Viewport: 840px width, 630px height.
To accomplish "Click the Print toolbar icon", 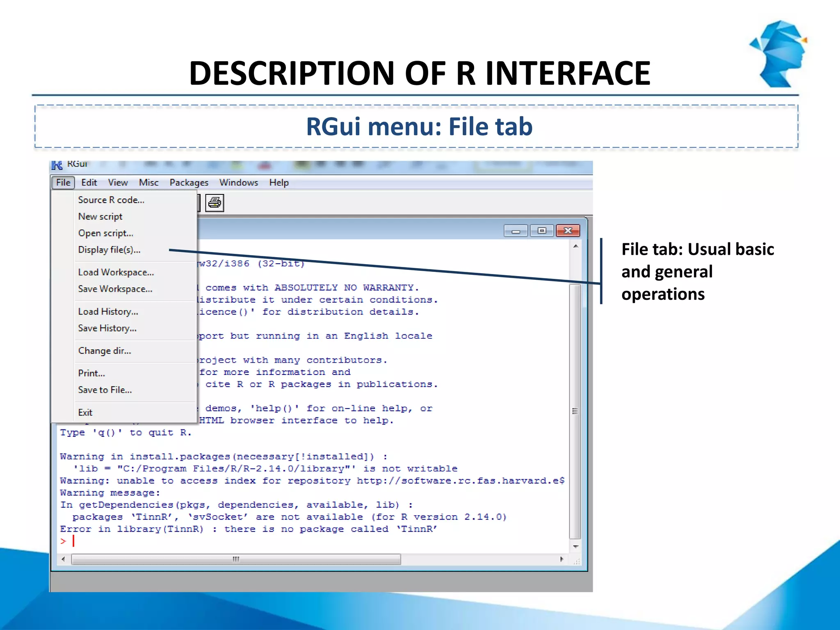I will tap(215, 203).
